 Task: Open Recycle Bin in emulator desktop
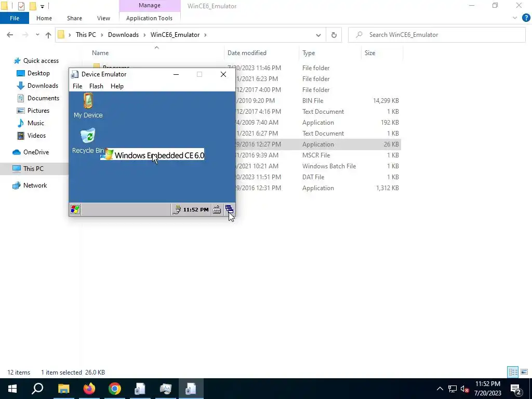pos(88,141)
